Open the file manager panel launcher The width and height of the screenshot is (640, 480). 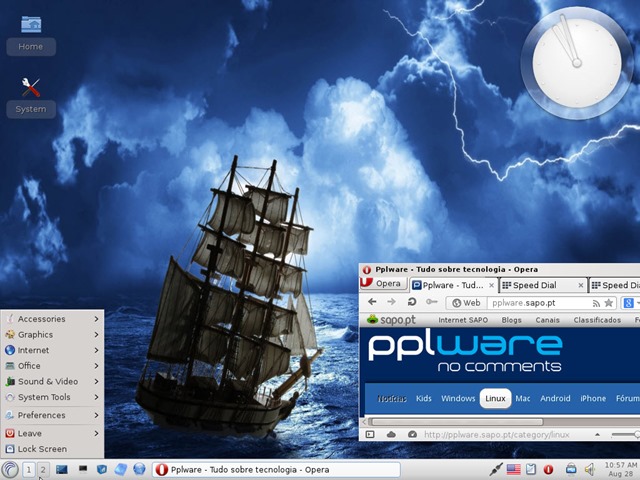pos(102,470)
